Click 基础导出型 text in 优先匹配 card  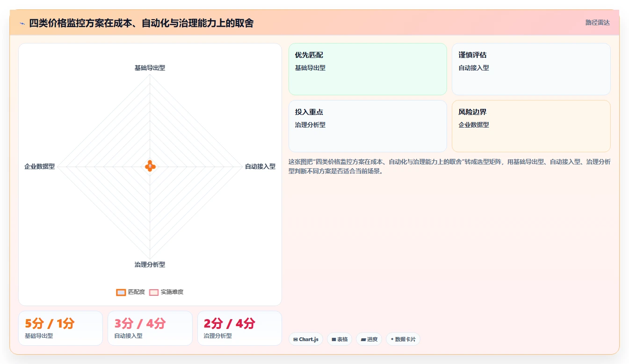310,68
